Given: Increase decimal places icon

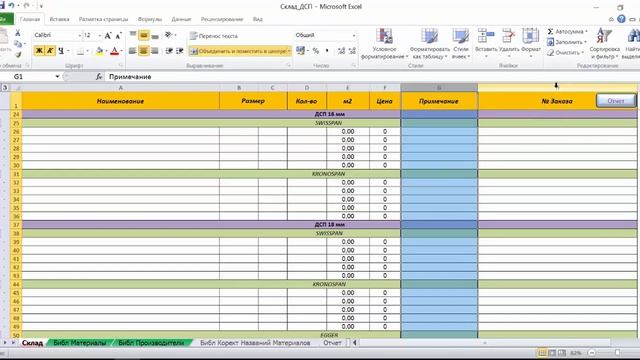Looking at the screenshot, I should (342, 51).
